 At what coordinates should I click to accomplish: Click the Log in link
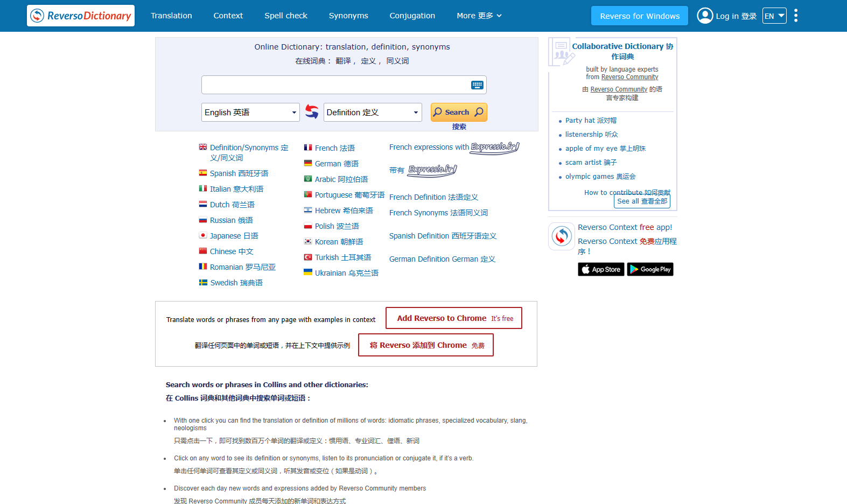736,16
